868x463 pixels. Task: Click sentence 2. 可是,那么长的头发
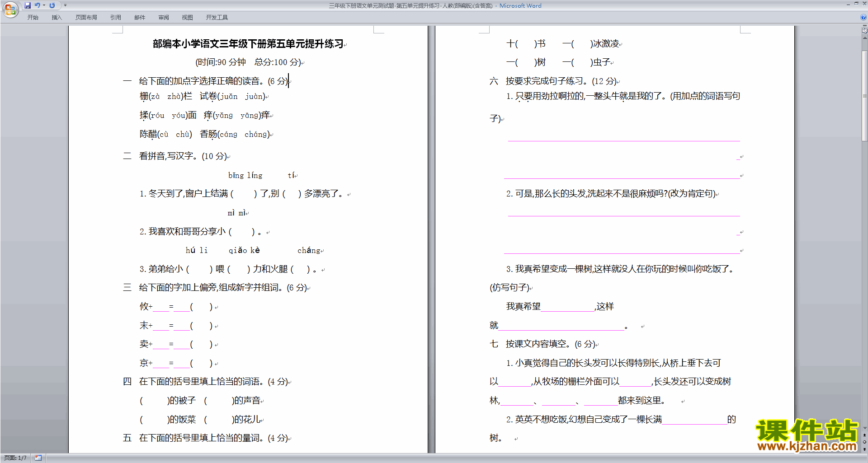[x=611, y=194]
